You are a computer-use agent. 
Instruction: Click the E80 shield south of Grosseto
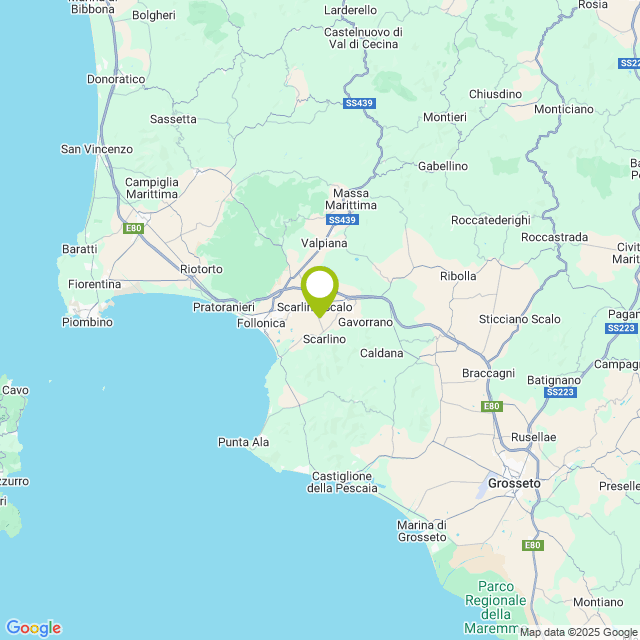[533, 545]
